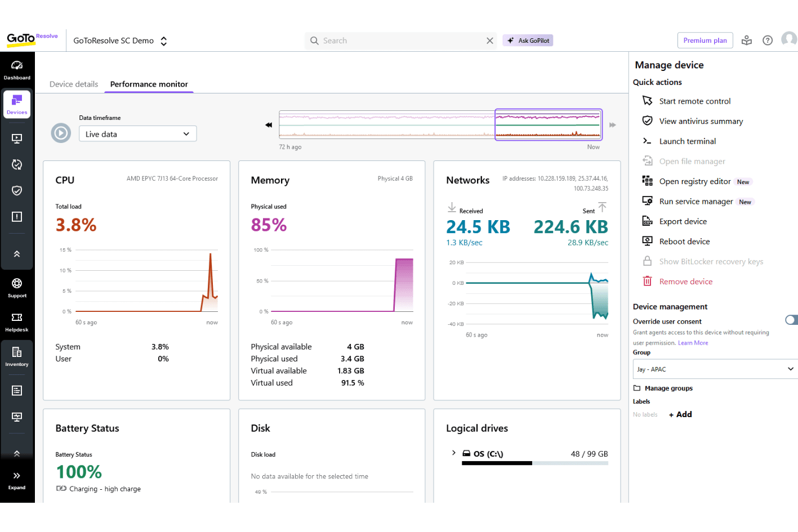Open the list view sidebar icon below Inventory

[17, 391]
